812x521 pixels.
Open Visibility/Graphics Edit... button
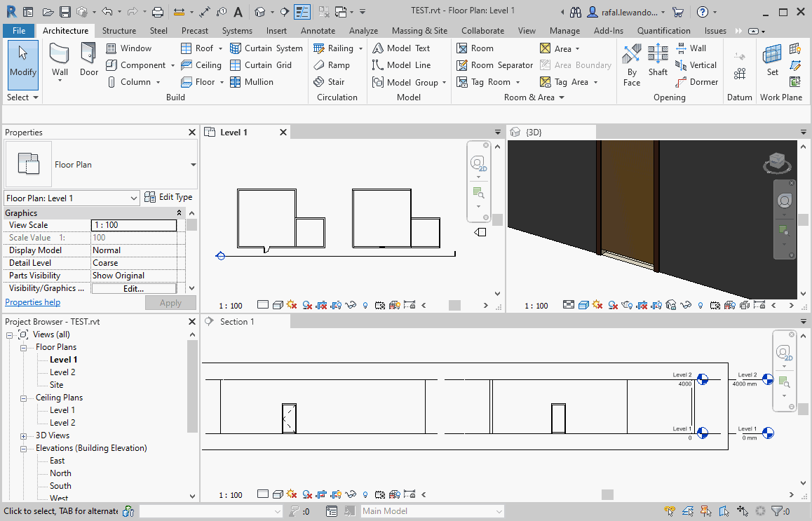point(133,288)
